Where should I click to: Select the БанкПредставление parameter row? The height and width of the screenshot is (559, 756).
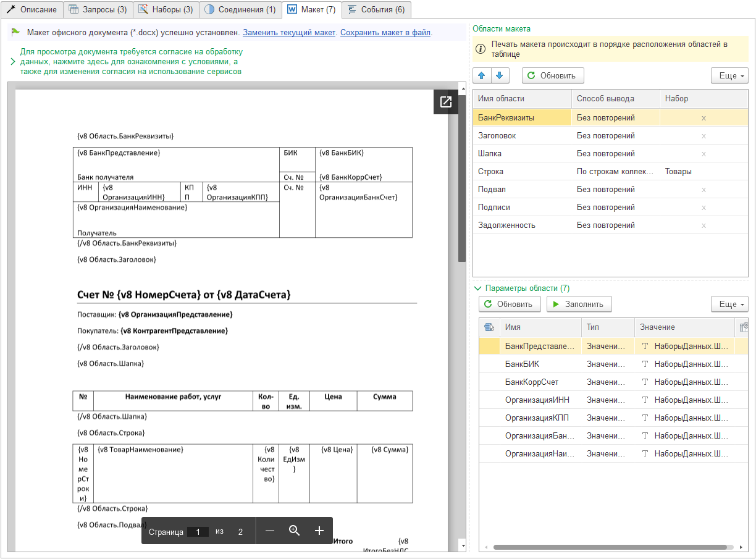(613, 347)
